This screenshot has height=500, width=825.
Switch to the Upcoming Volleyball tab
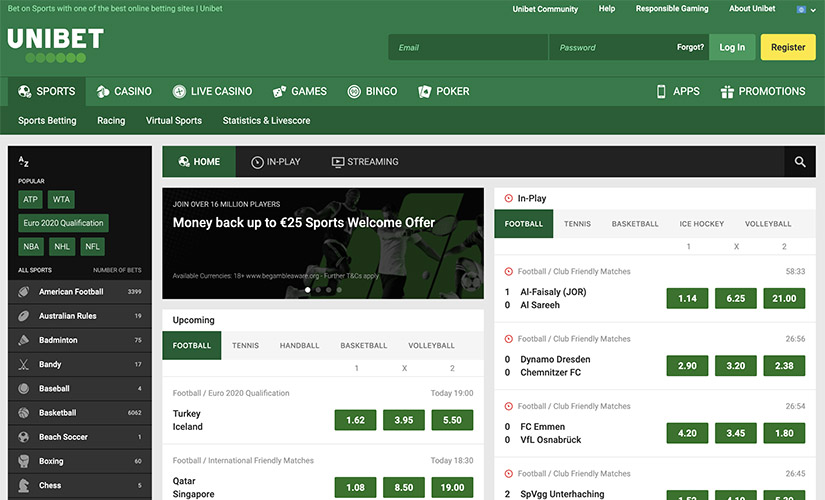431,345
